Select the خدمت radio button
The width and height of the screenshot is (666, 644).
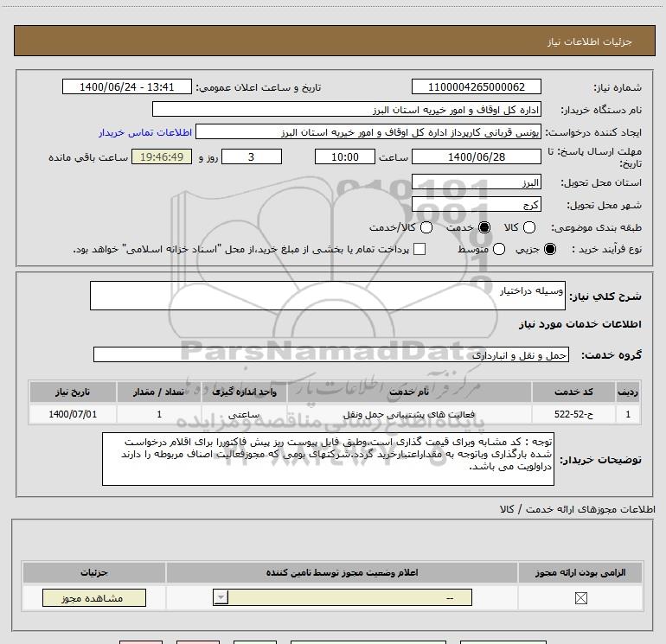483,227
